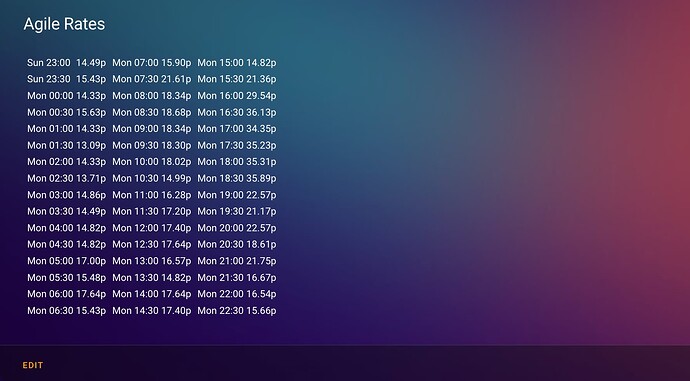Select the Mon 11:00 16.28p rate
Screen dimensions: 690x381
coord(152,195)
